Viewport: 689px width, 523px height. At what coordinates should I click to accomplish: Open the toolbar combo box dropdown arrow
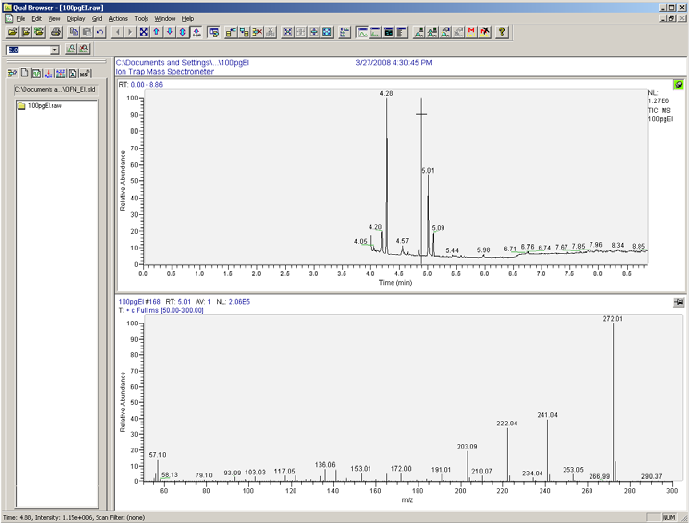pyautogui.click(x=54, y=50)
